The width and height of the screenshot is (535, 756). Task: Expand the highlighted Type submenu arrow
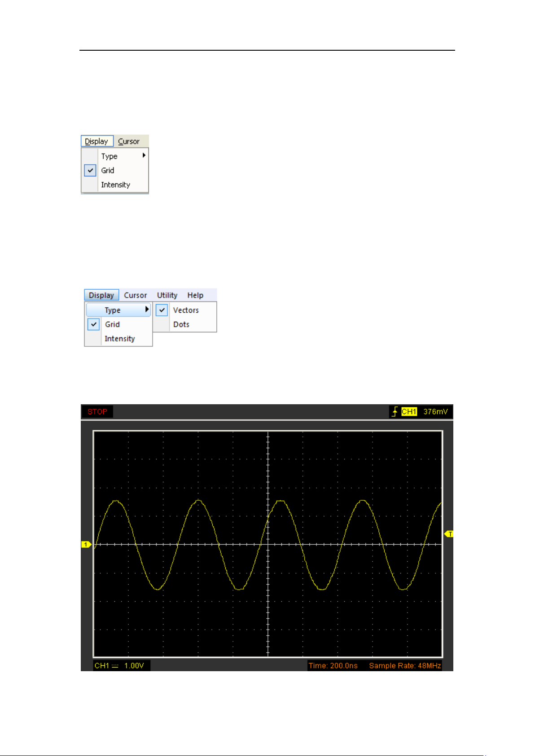point(147,310)
